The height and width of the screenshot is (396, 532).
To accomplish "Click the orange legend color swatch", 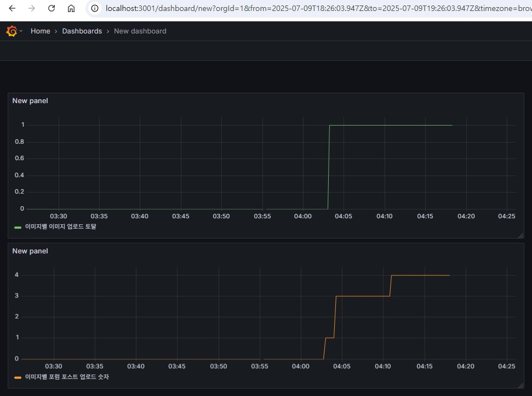I will click(x=18, y=377).
